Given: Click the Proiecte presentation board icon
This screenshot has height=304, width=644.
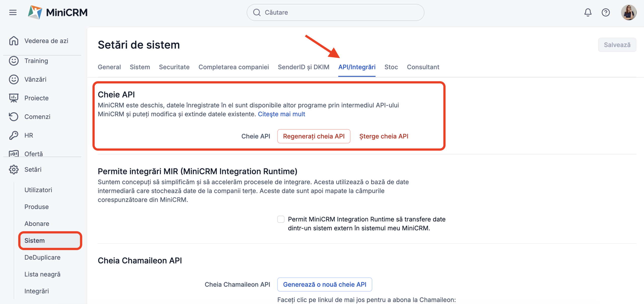Looking at the screenshot, I should coord(14,98).
